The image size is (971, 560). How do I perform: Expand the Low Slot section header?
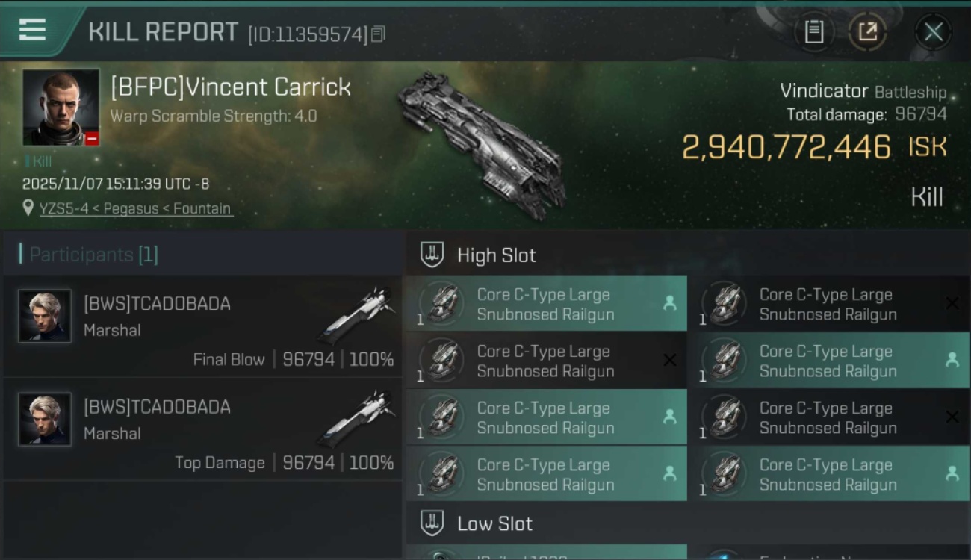494,523
